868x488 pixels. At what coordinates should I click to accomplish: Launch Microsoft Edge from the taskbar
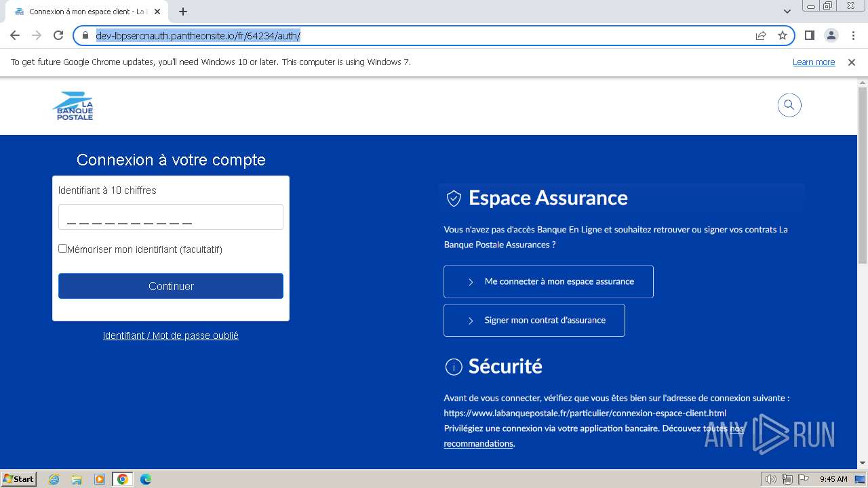tap(146, 479)
